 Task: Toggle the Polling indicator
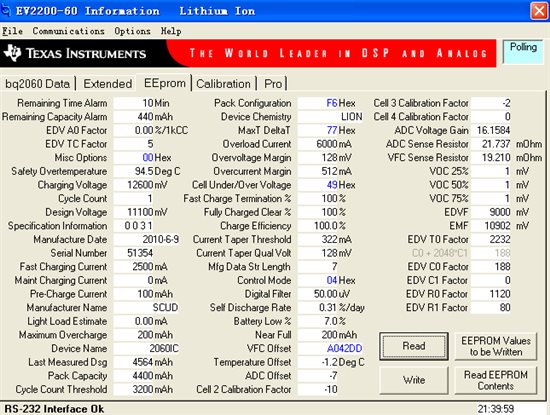[x=523, y=52]
